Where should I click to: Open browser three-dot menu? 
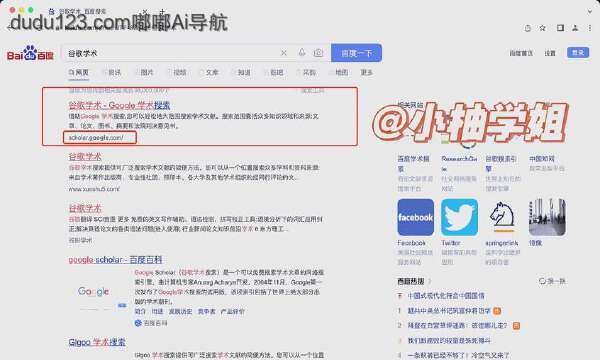click(590, 28)
